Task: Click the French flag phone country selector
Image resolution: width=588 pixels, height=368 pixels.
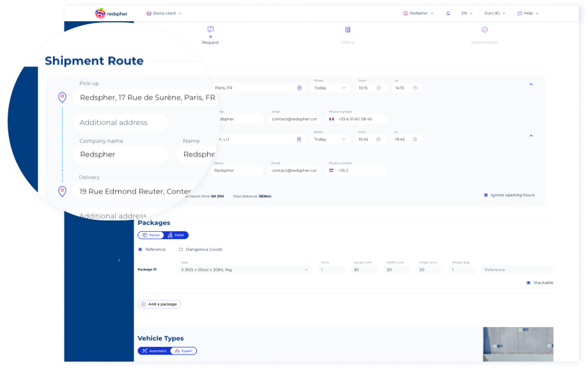Action: point(332,119)
